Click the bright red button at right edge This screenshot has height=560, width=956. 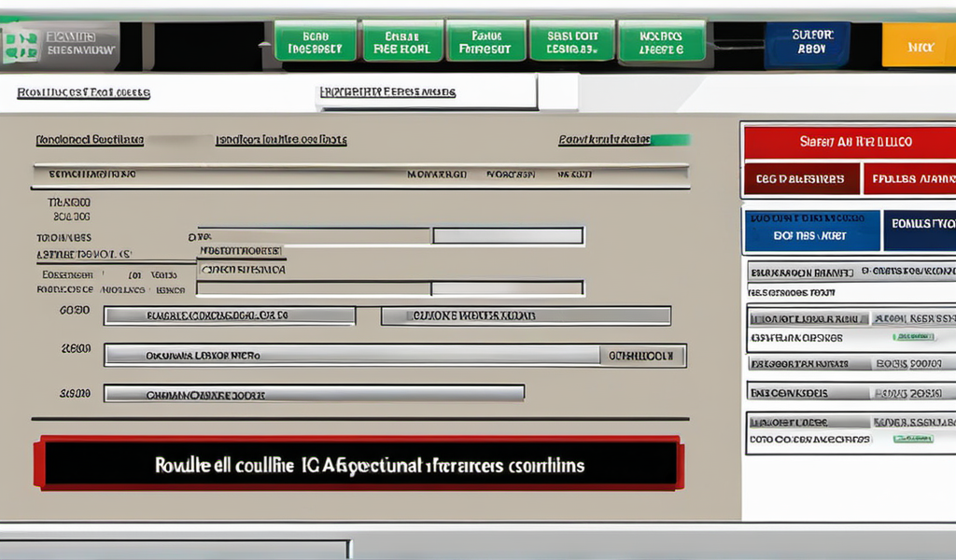click(909, 178)
